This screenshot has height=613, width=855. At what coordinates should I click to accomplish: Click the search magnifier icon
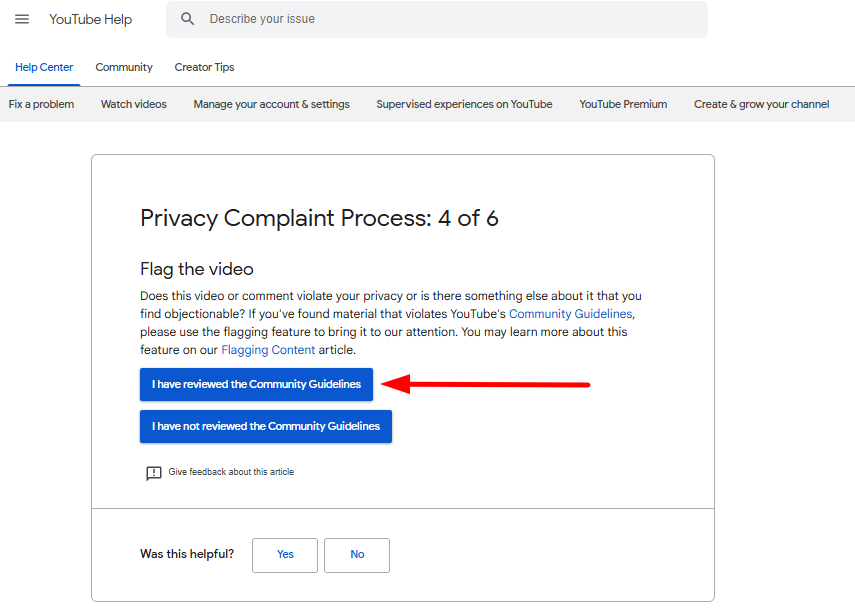pos(188,19)
